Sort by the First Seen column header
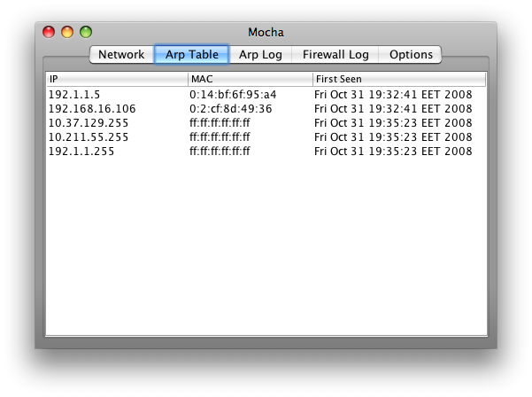Viewport: 532px width, 397px height. pos(399,79)
